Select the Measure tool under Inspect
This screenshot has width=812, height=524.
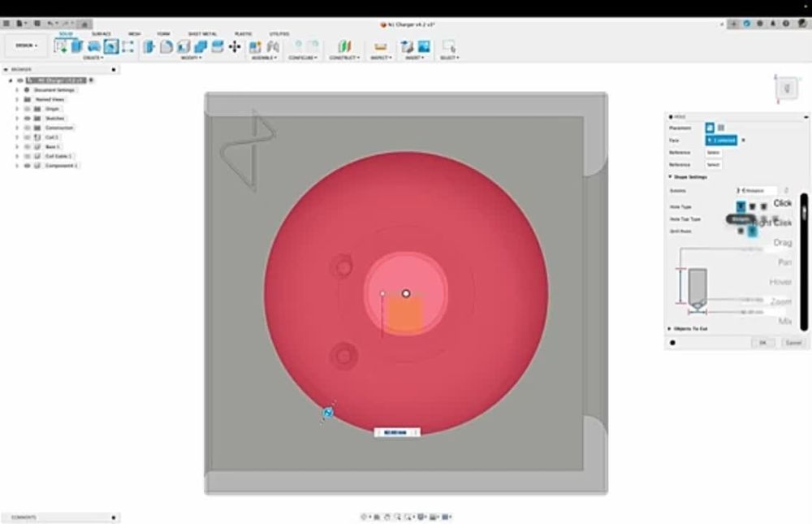pos(379,46)
